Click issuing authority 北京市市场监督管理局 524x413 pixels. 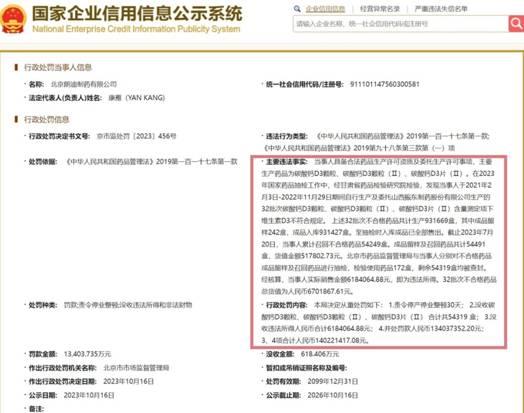(x=136, y=368)
